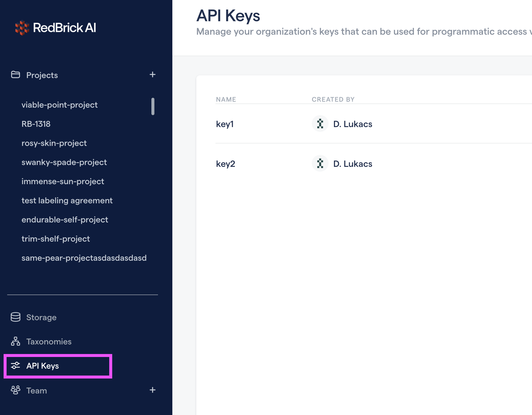Click the Taxonomies hierarchy icon
Viewport: 532px width, 415px height.
(16, 341)
